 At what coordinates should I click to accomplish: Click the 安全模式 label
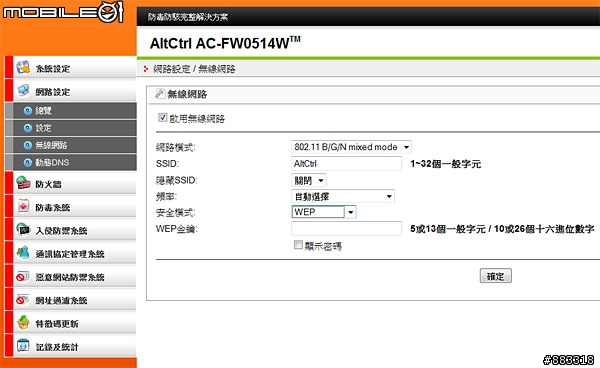[176, 212]
